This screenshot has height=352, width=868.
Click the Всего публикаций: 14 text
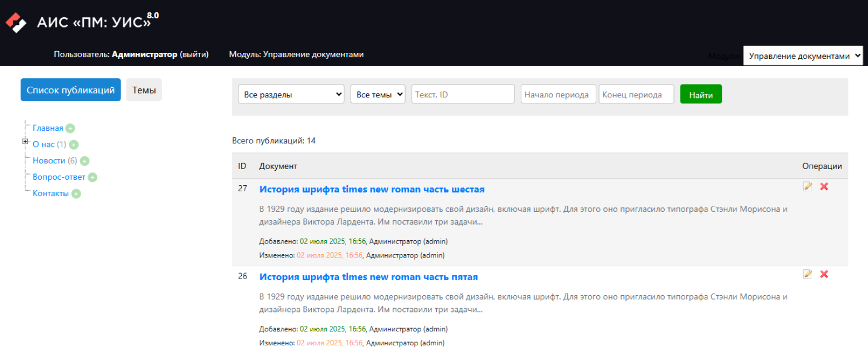[x=274, y=141]
